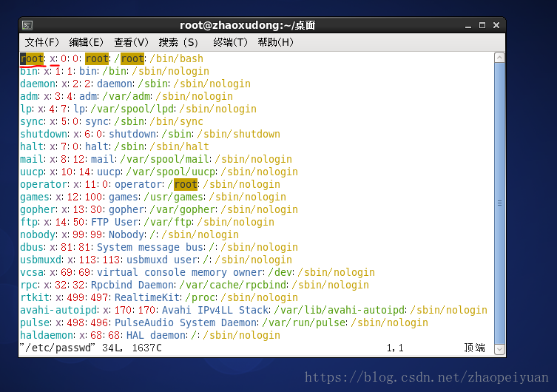The height and width of the screenshot is (392, 557).
Task: Click '/var/lib/avahi-autoipd' path
Action: [340, 310]
